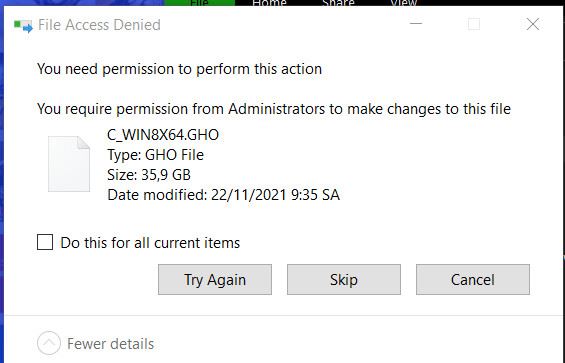Viewport: 565px width, 363px height.
Task: Click the File Access Denied title text
Action: pyautogui.click(x=99, y=25)
